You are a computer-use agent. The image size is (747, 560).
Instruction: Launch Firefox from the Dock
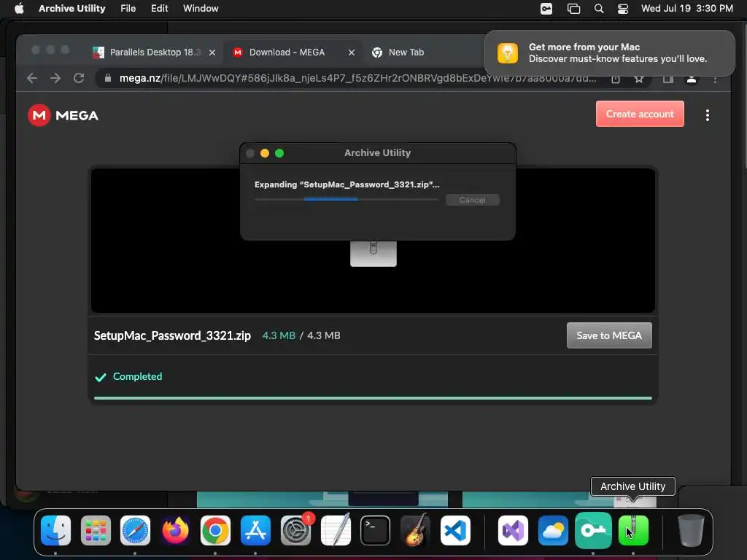click(175, 530)
